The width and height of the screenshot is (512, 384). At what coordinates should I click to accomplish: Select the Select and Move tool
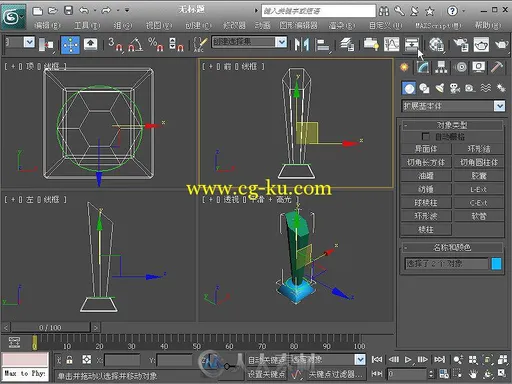[x=70, y=45]
